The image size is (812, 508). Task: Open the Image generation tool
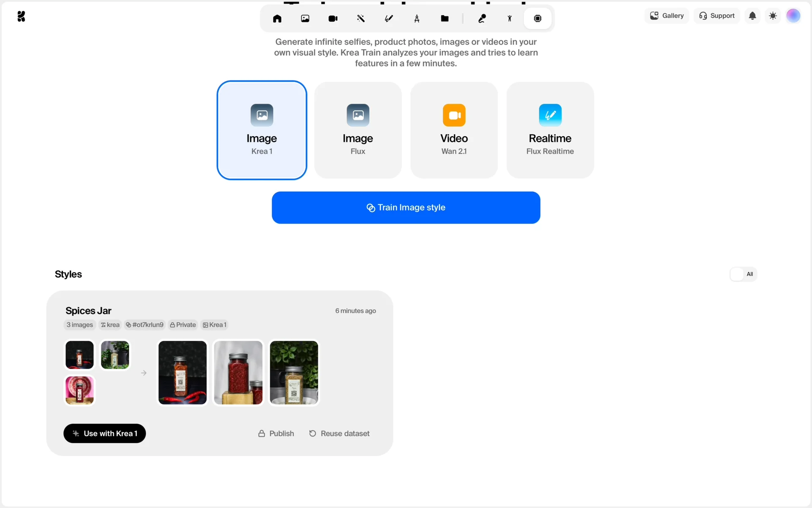[305, 19]
